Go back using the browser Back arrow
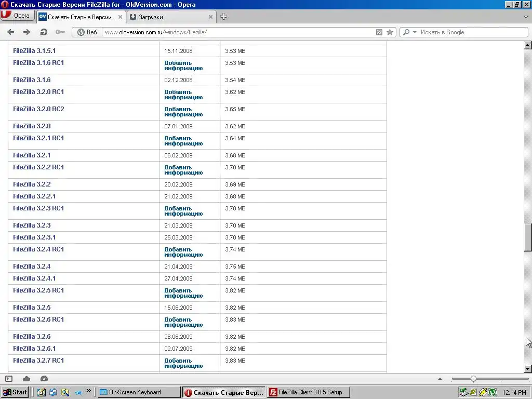 coord(10,32)
